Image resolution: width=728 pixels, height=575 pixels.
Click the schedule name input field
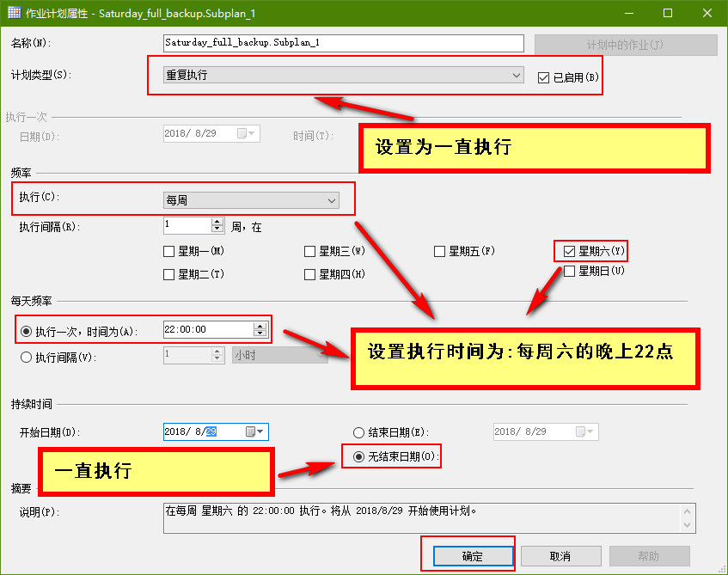click(343, 43)
